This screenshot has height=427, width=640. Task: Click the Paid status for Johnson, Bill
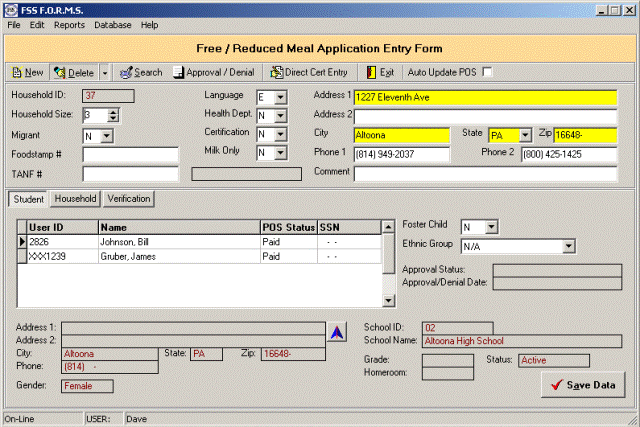[289, 242]
